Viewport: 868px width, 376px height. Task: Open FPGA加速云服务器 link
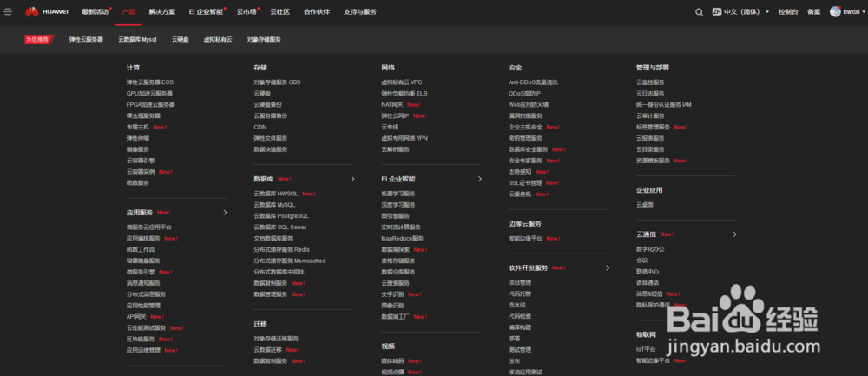tap(150, 105)
